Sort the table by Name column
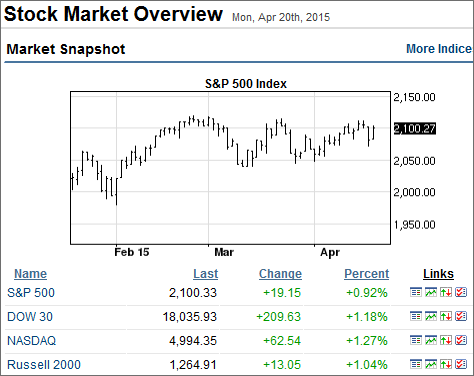Screen dimensions: 474x376 pyautogui.click(x=30, y=274)
